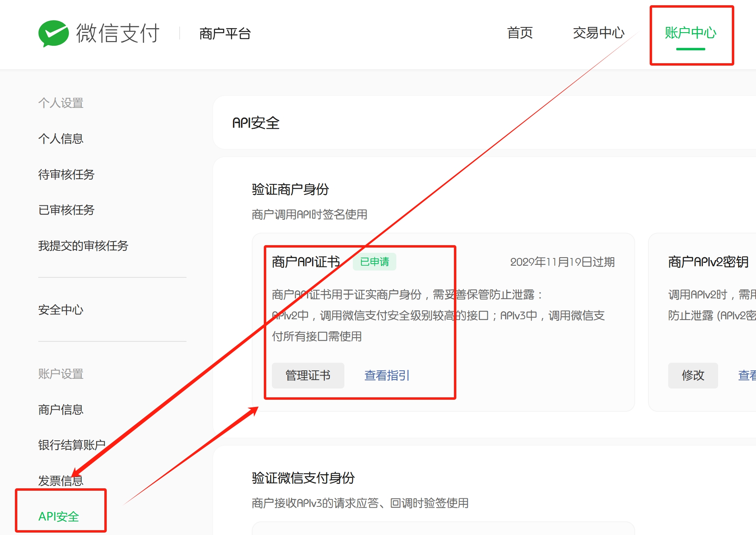The image size is (756, 535).
Task: Click the 验证微信支付身份 section heading
Action: [303, 478]
